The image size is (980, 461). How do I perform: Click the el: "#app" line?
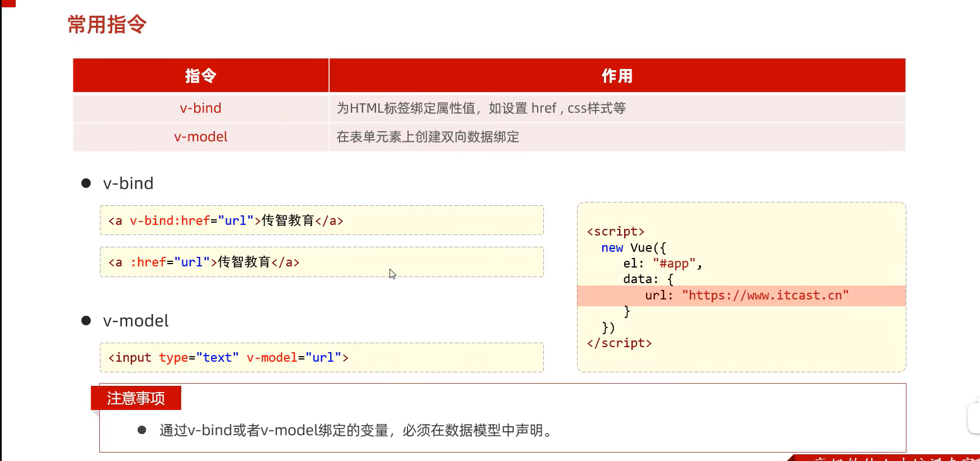pyautogui.click(x=662, y=264)
